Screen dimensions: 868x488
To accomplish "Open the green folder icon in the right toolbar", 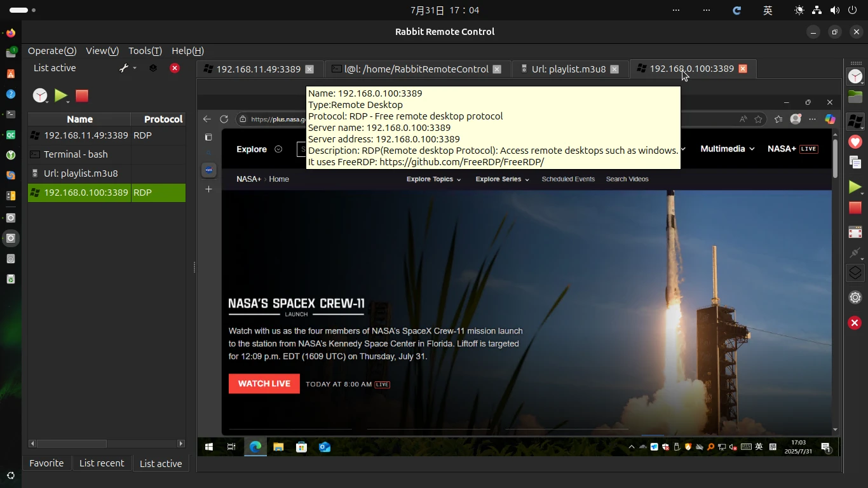I will point(855,97).
